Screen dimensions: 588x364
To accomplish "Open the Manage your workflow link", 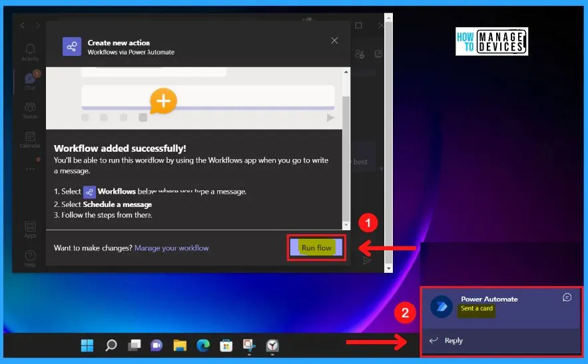I will pos(171,248).
